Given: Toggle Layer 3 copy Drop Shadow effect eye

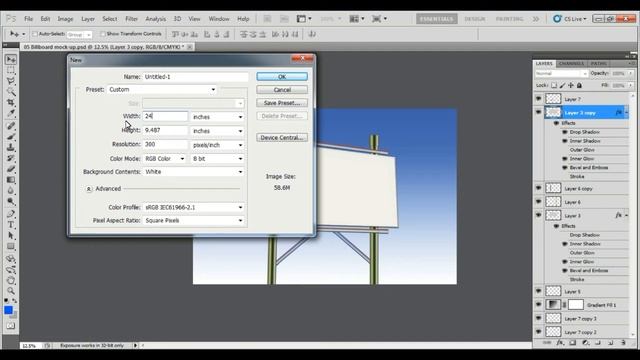Looking at the screenshot, I should point(565,132).
